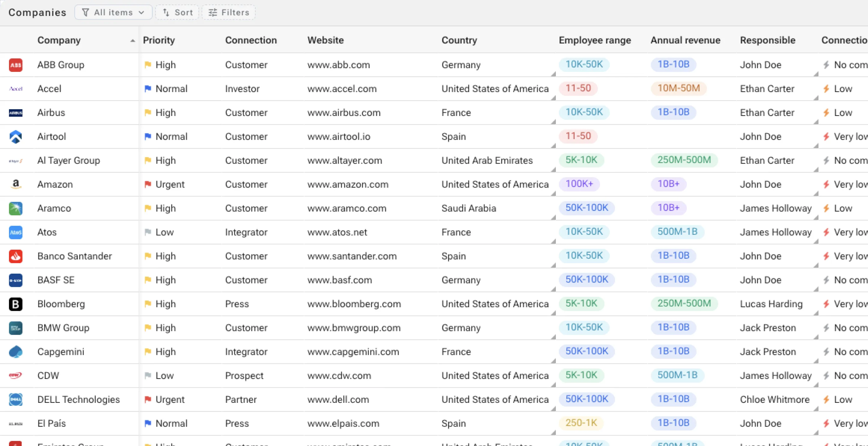
Task: Click the Aramco logo
Action: (x=16, y=208)
